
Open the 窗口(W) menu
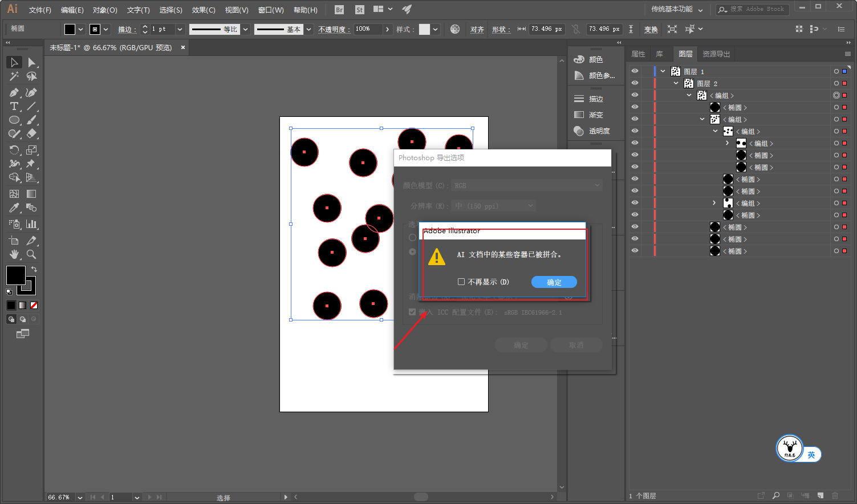click(271, 10)
